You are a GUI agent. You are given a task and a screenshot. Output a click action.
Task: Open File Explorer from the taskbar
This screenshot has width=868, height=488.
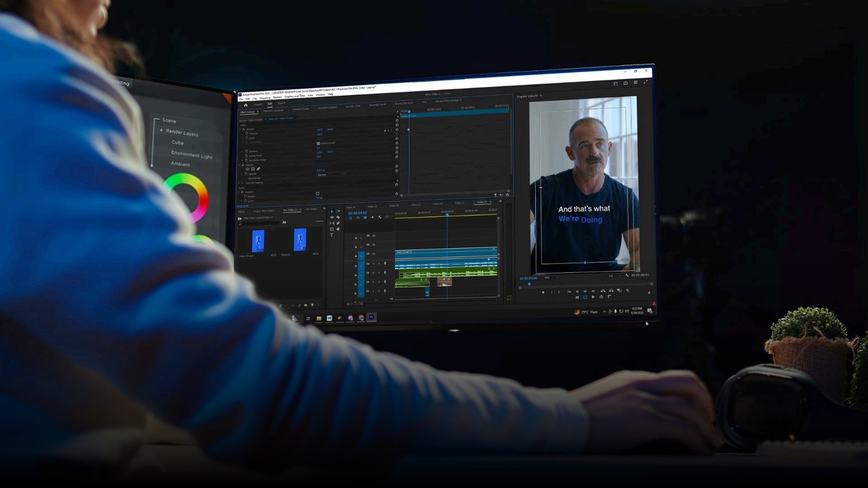click(x=318, y=318)
